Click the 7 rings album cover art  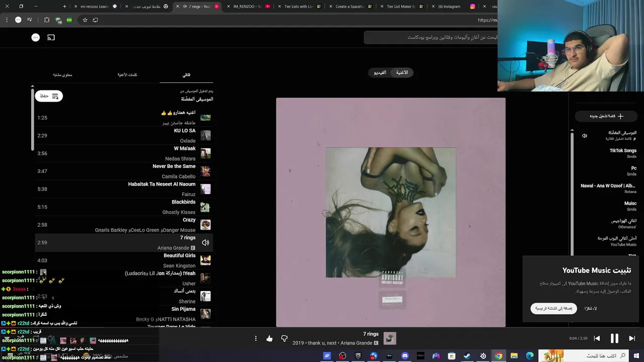coord(391,212)
